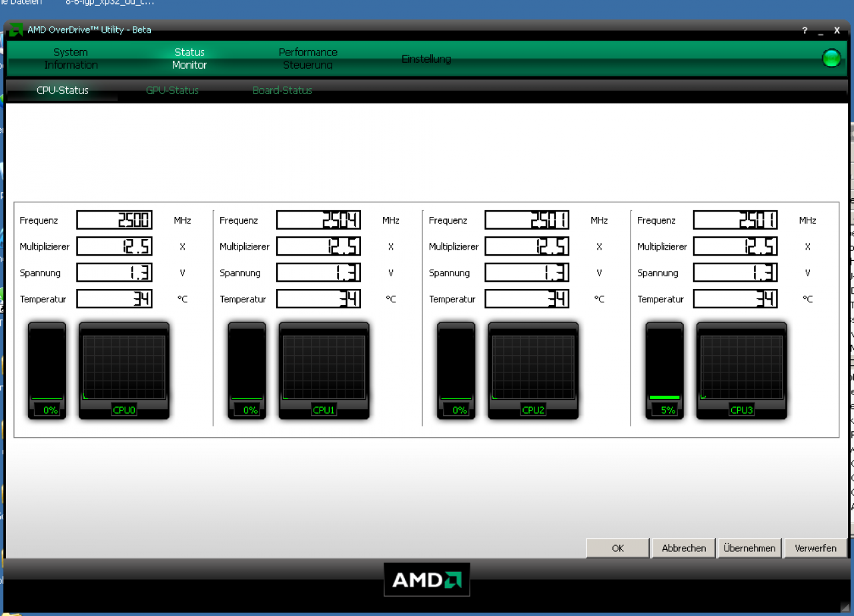Switch to the CPU-Status subtab

coord(62,90)
